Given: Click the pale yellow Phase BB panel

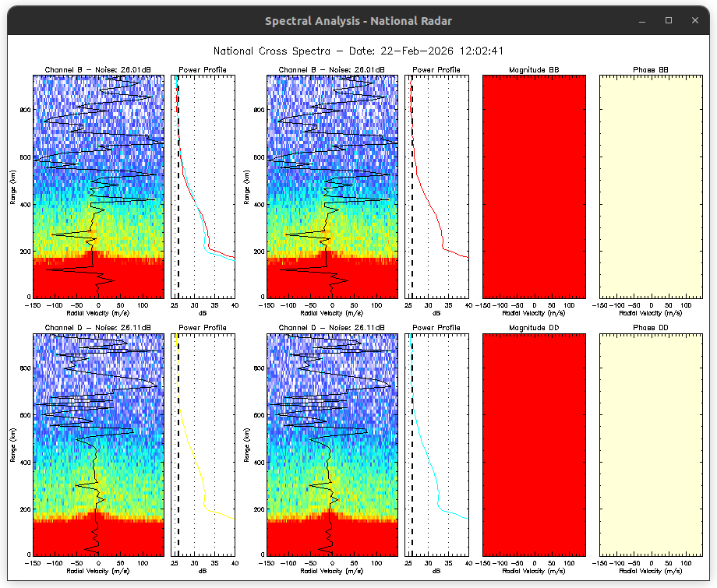Looking at the screenshot, I should [x=651, y=186].
